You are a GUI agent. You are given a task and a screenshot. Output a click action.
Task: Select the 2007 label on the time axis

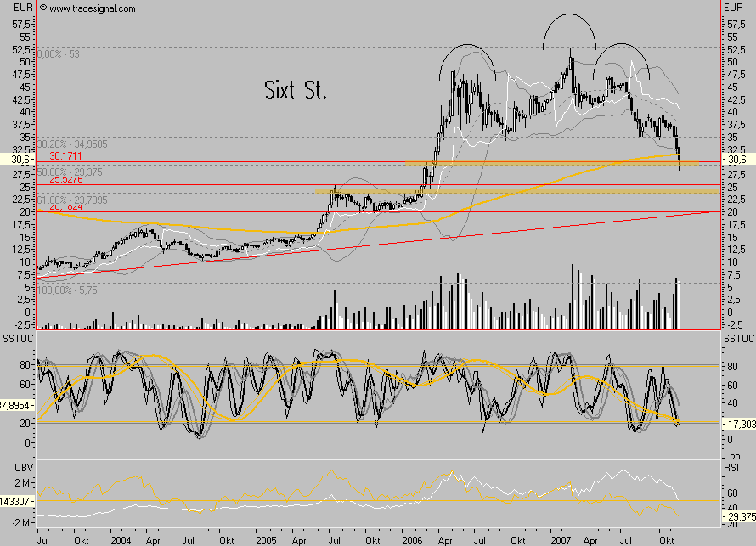[x=561, y=538]
